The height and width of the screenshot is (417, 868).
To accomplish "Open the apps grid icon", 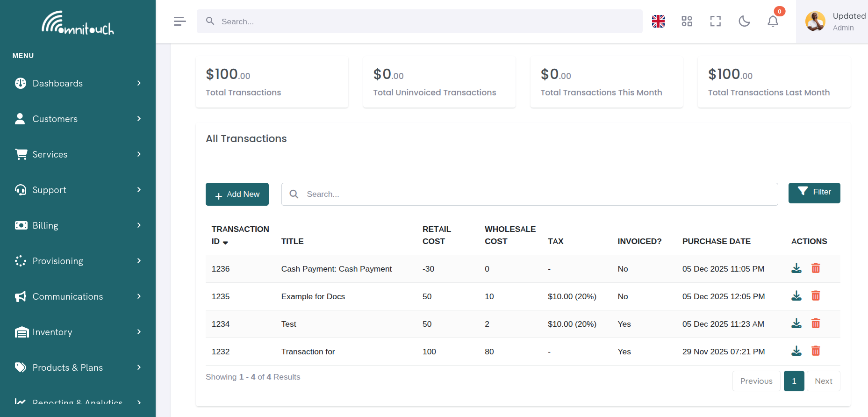I will [687, 22].
